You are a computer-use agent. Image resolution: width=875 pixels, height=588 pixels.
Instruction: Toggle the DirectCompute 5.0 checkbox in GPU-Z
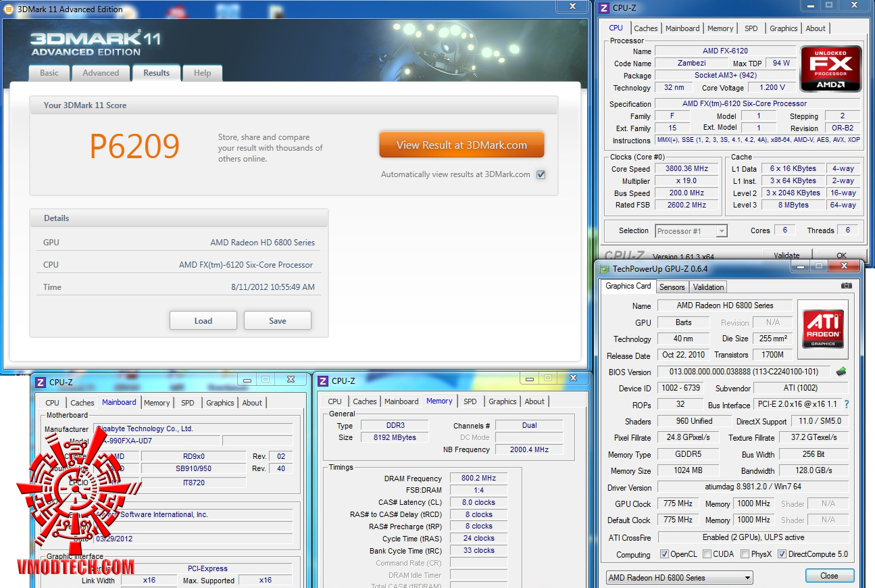pyautogui.click(x=782, y=554)
